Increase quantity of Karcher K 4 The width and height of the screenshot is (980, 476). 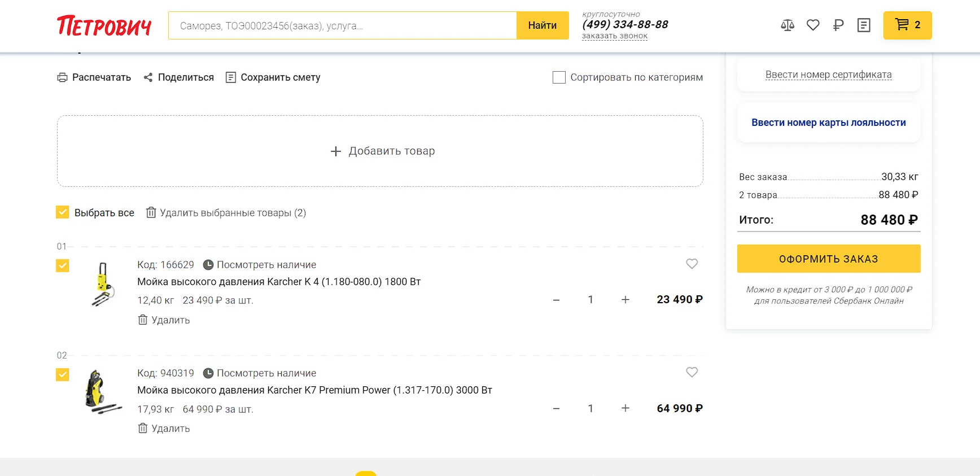625,300
